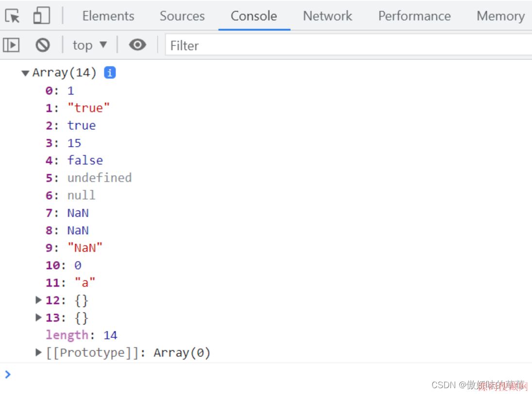Select the Performance tab

[414, 16]
